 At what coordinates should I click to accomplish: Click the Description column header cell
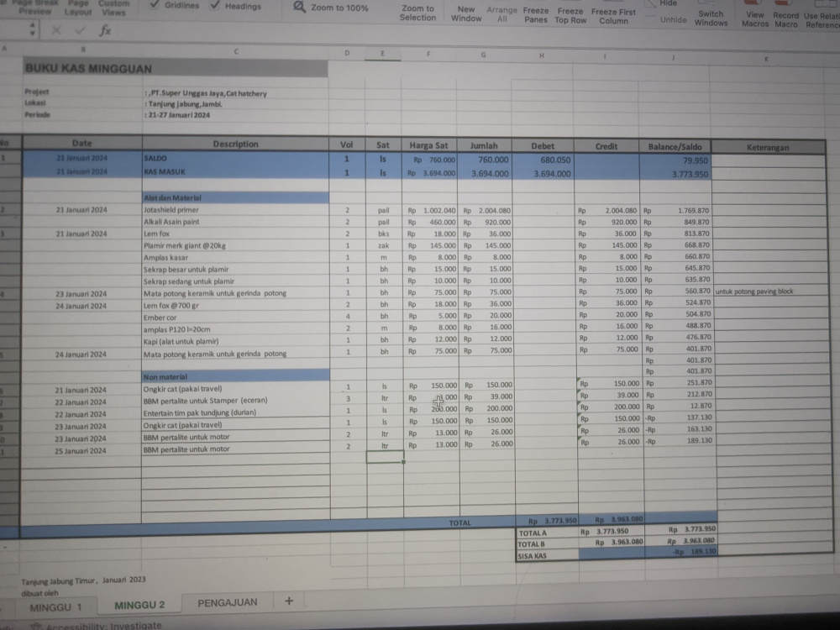pyautogui.click(x=235, y=144)
